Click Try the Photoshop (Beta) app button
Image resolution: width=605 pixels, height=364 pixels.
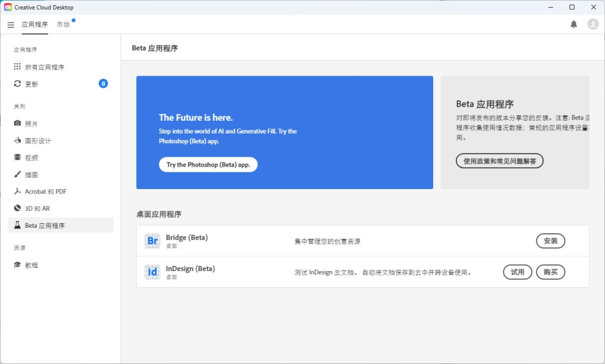click(x=208, y=165)
